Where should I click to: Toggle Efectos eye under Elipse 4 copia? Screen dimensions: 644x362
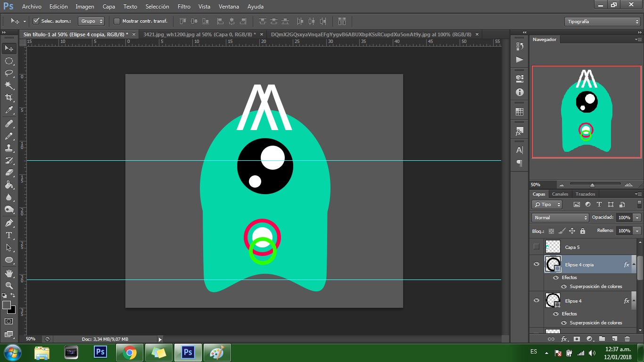click(x=556, y=278)
